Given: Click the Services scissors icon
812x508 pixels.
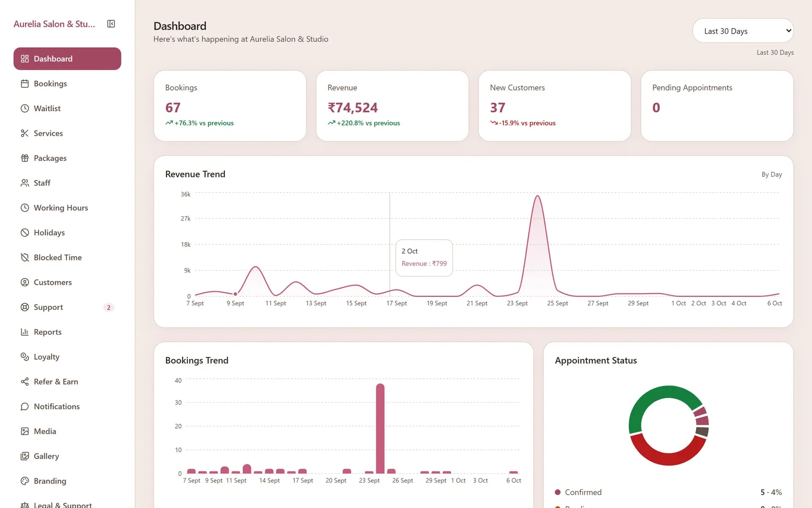Looking at the screenshot, I should tap(25, 133).
